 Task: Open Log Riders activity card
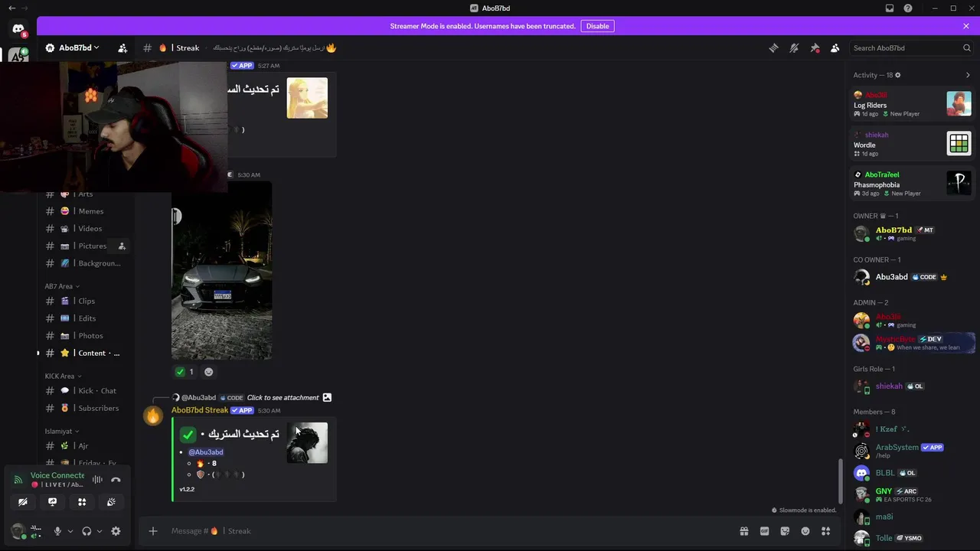911,103
